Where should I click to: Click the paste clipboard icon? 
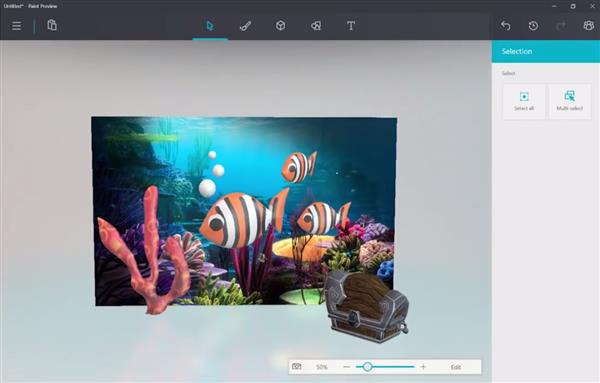(52, 25)
